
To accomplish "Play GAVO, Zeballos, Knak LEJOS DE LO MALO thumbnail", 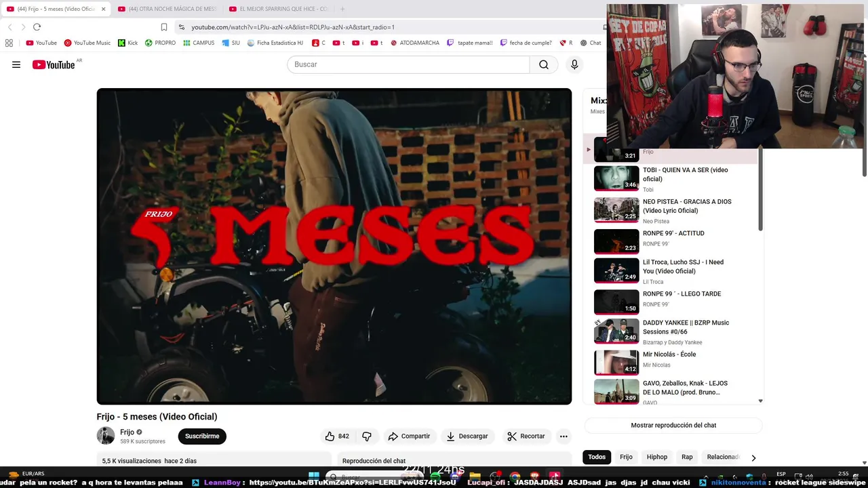I will [x=616, y=392].
